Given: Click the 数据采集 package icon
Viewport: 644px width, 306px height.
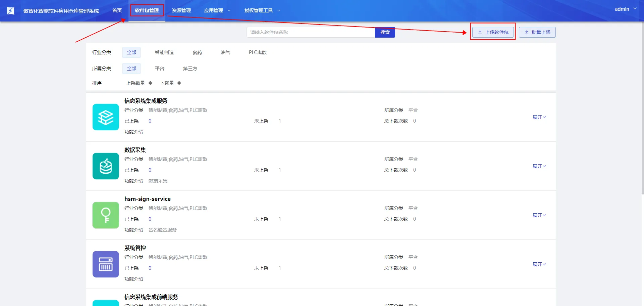Looking at the screenshot, I should tap(106, 166).
